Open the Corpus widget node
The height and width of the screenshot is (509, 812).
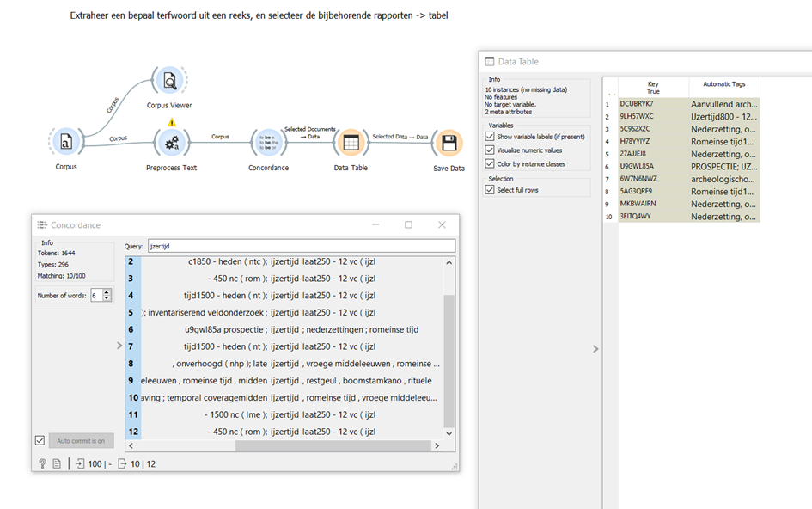click(x=66, y=142)
